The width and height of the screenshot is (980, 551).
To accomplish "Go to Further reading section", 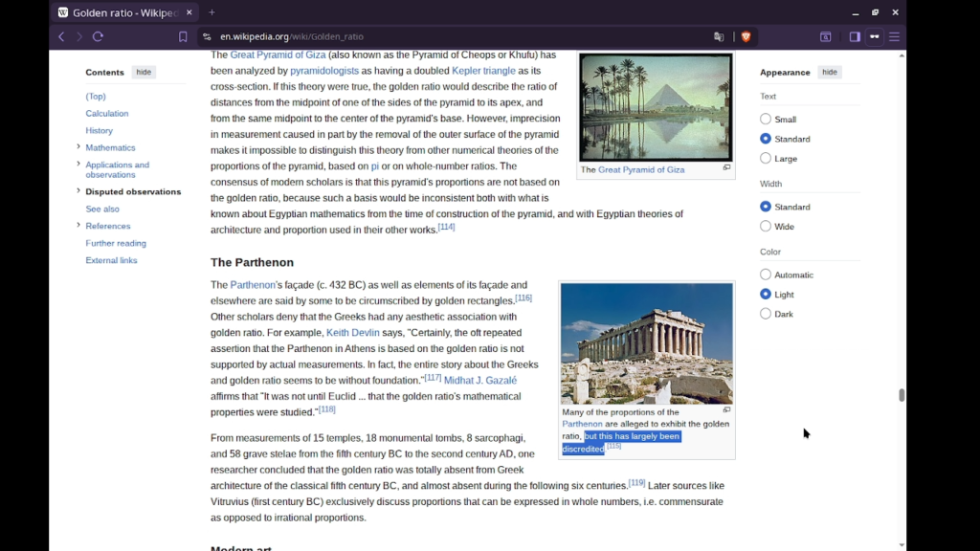I will coord(116,243).
